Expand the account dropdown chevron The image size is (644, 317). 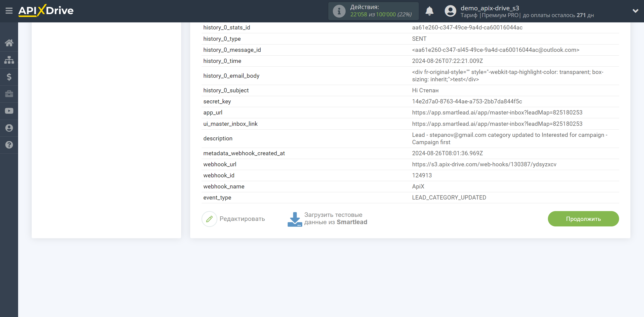pyautogui.click(x=635, y=11)
